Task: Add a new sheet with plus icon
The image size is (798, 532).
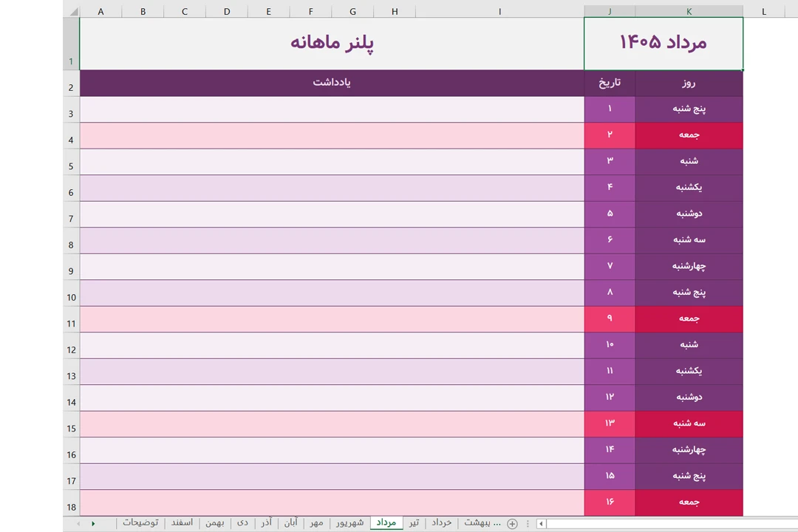Action: click(x=512, y=524)
